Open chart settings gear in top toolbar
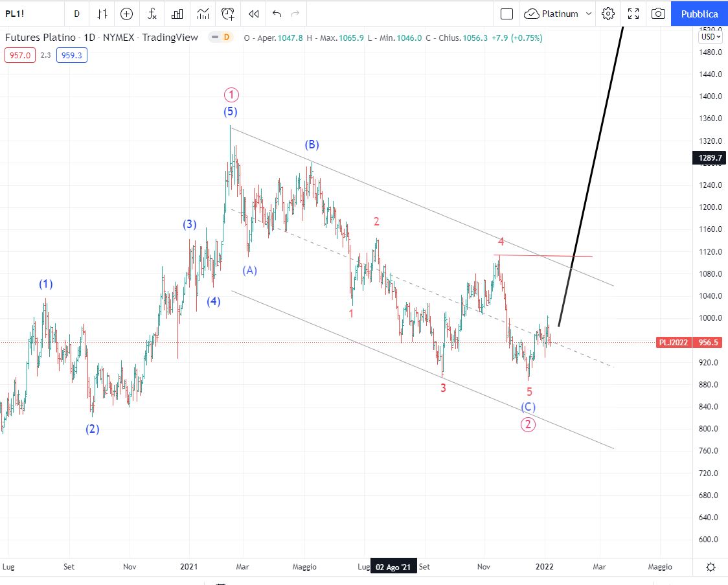The image size is (728, 585). (608, 14)
